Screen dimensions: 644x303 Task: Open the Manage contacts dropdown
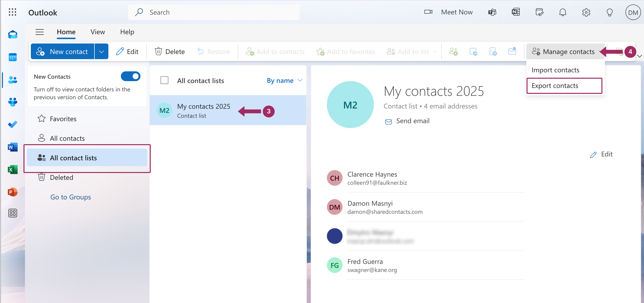565,51
